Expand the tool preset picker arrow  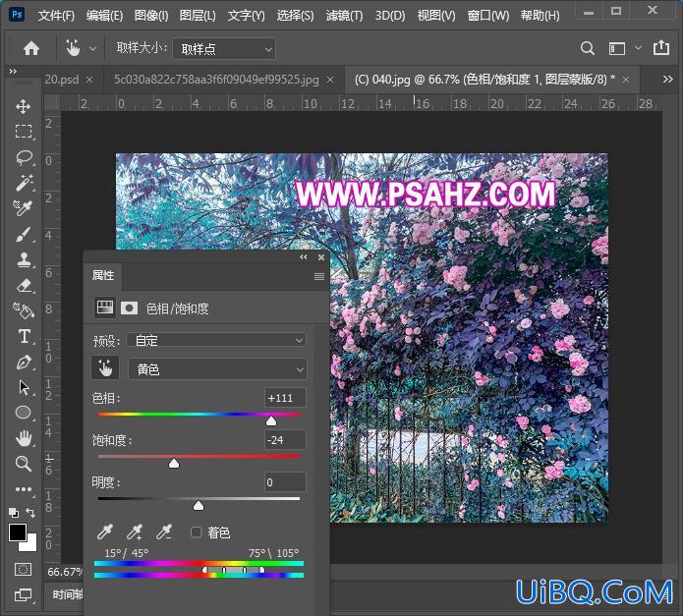[92, 49]
